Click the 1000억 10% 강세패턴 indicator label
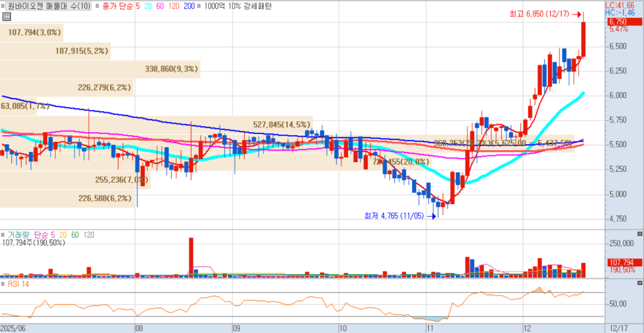Screen dimensions: 644x333 click(237, 6)
